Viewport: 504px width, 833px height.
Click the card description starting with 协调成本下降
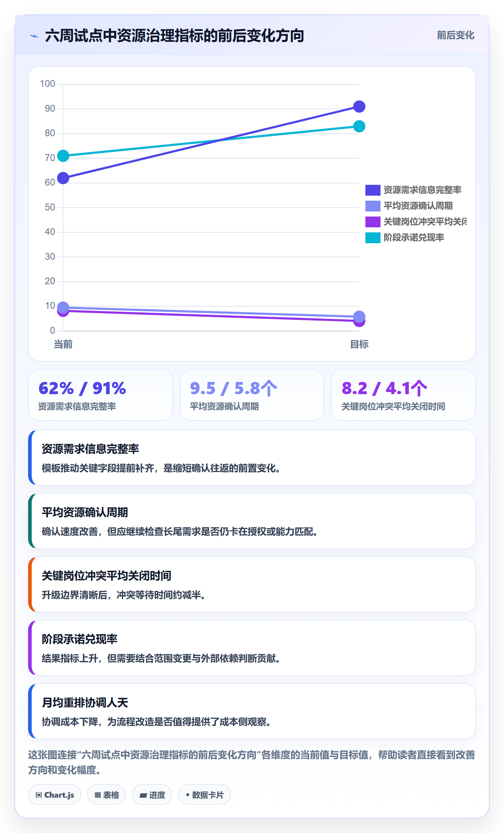[x=156, y=722]
